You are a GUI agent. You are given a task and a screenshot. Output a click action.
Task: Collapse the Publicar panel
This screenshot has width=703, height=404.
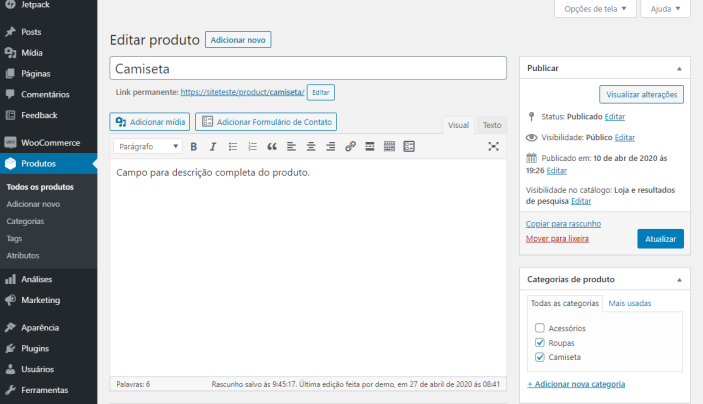coord(679,68)
